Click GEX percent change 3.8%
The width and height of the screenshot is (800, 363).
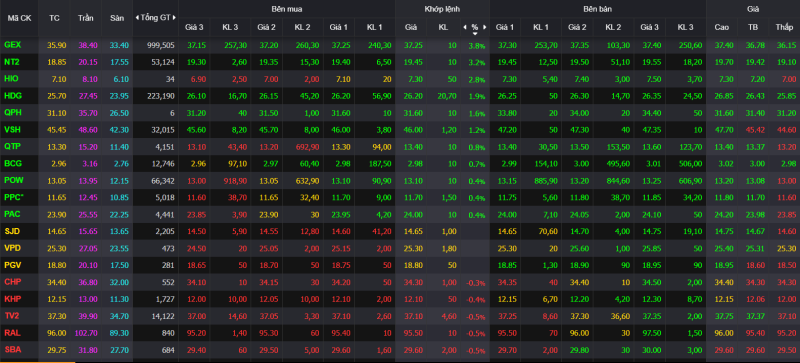tap(476, 46)
